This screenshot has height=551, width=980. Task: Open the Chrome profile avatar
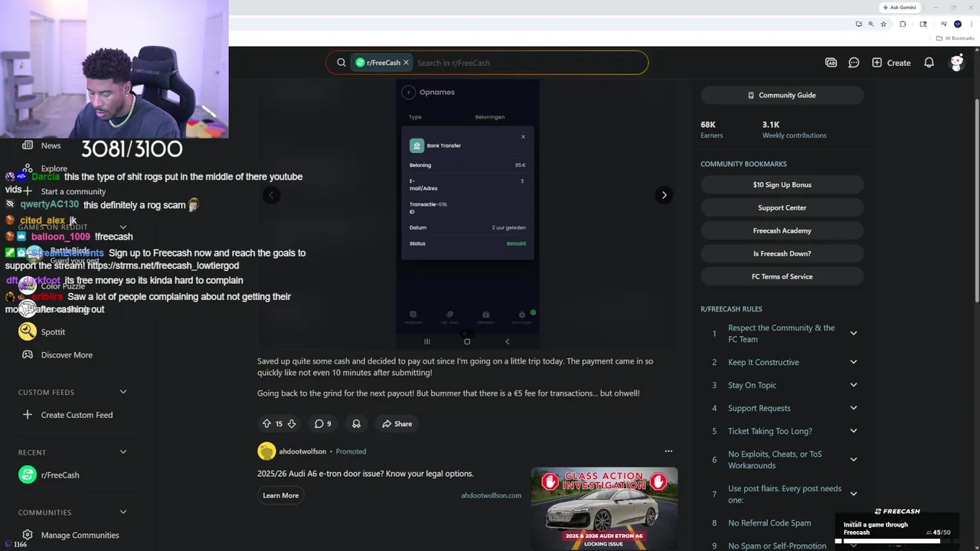click(x=957, y=24)
